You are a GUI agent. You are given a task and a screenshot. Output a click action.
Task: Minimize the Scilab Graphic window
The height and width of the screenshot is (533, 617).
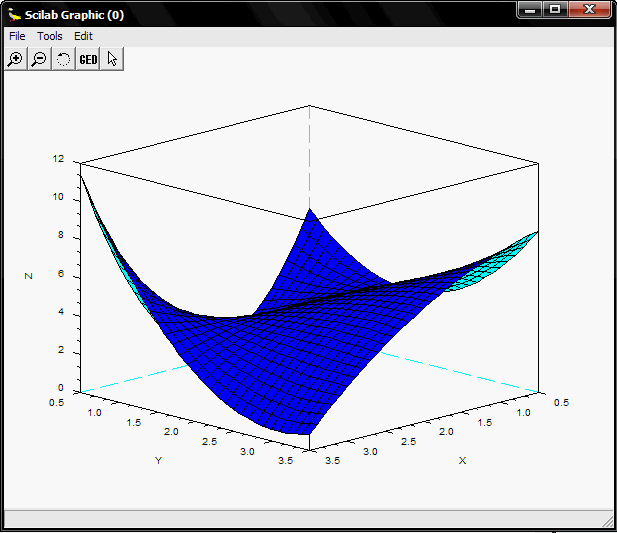click(530, 9)
